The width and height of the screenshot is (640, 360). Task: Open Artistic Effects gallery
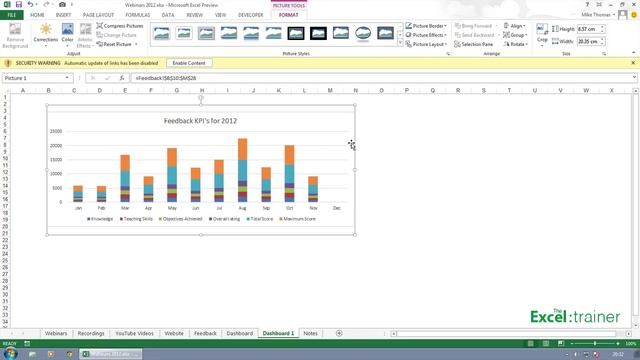[x=85, y=36]
